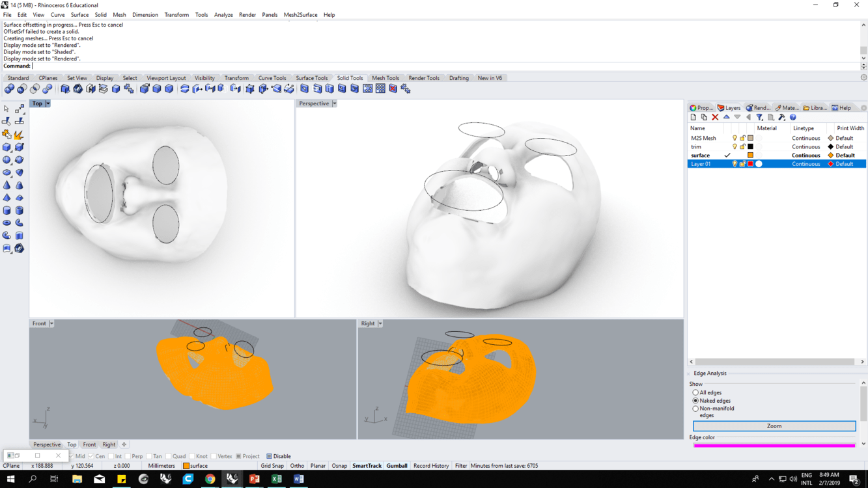Move layer up with the blue triangle icon
This screenshot has height=488, width=868.
[x=726, y=118]
